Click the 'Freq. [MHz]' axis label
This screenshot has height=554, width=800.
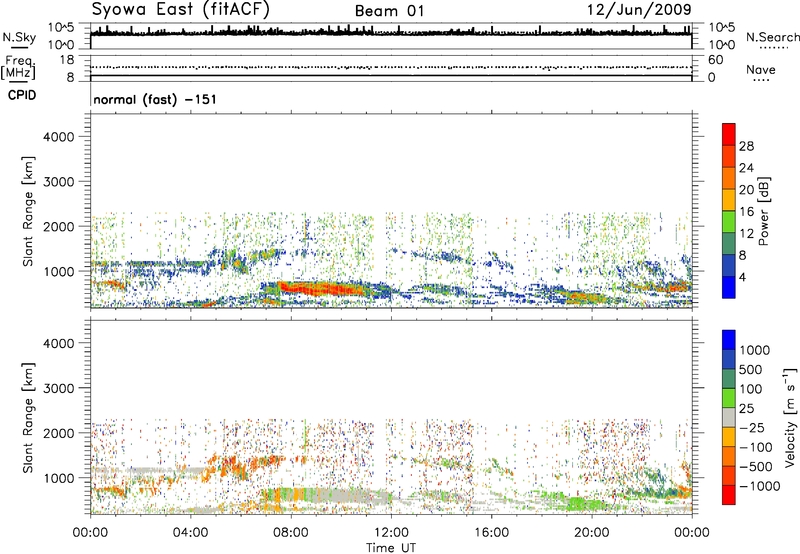coord(18,68)
